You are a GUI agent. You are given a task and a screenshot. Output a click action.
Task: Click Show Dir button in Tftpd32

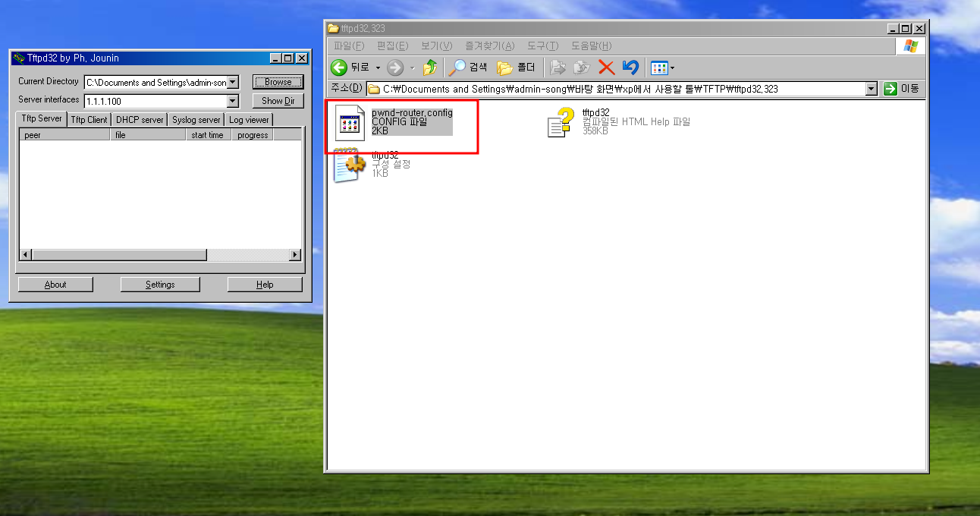278,100
